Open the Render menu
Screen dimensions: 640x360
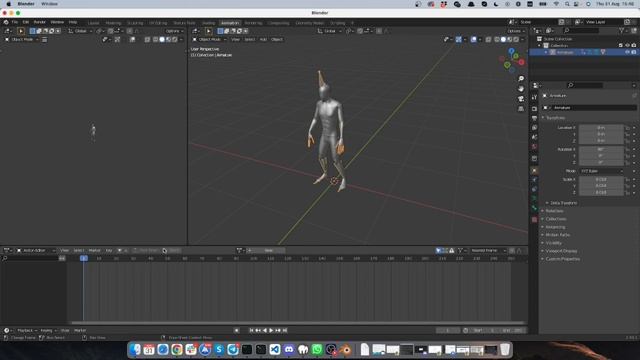click(x=40, y=22)
